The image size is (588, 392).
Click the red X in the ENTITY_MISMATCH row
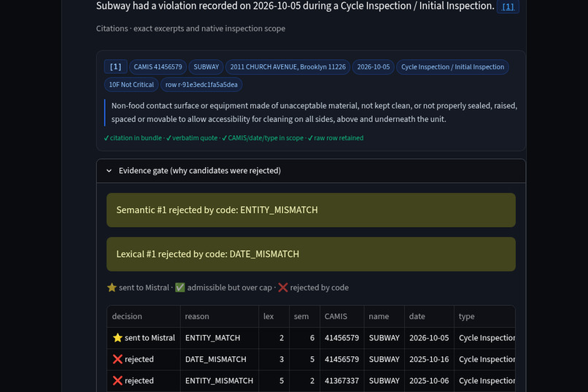click(x=117, y=380)
